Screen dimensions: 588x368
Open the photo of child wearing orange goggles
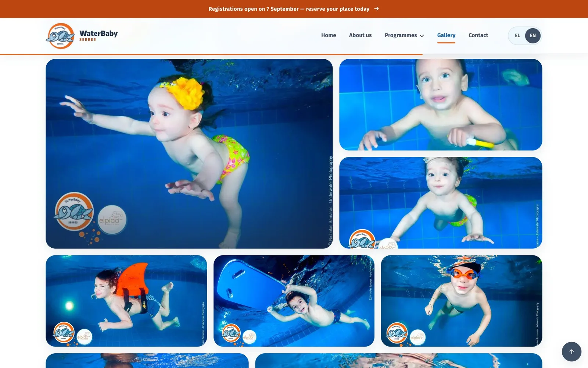click(462, 301)
